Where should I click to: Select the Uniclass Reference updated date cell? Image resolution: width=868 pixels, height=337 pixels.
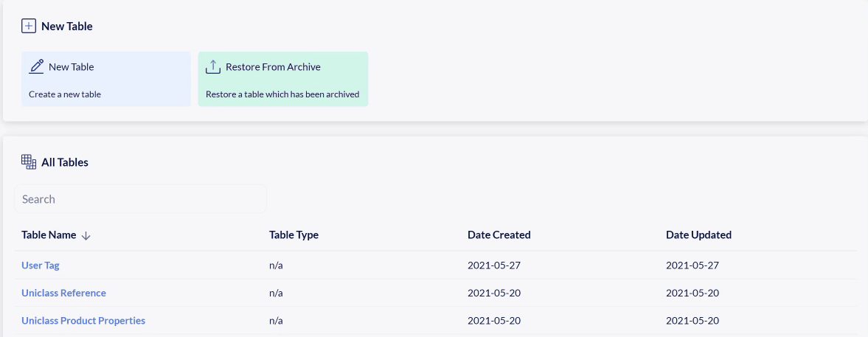pos(692,293)
